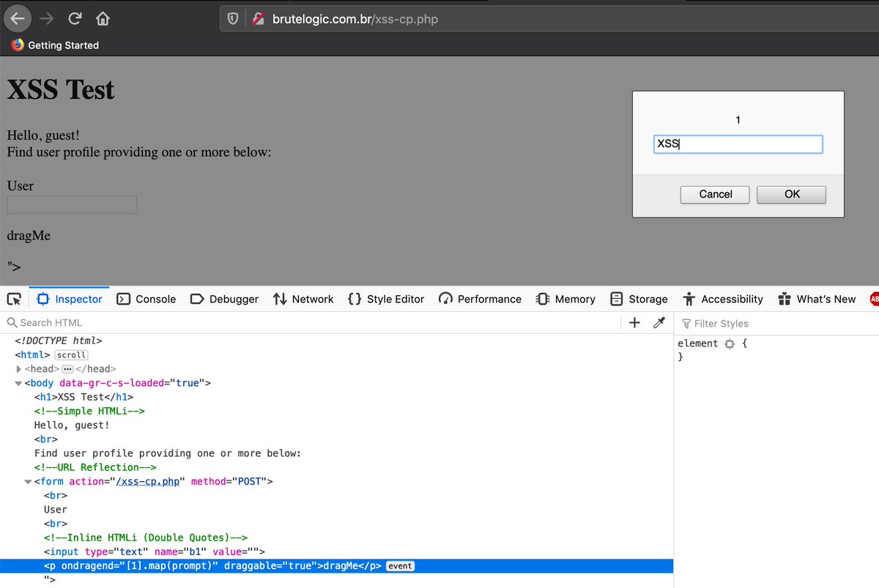Open the /xss-cp.php action link
The width and height of the screenshot is (879, 588).
(x=148, y=481)
